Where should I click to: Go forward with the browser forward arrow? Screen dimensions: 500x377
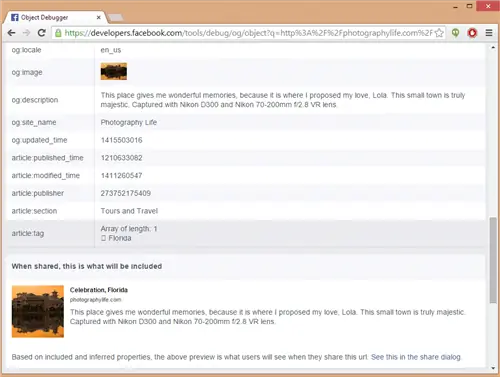click(26, 33)
